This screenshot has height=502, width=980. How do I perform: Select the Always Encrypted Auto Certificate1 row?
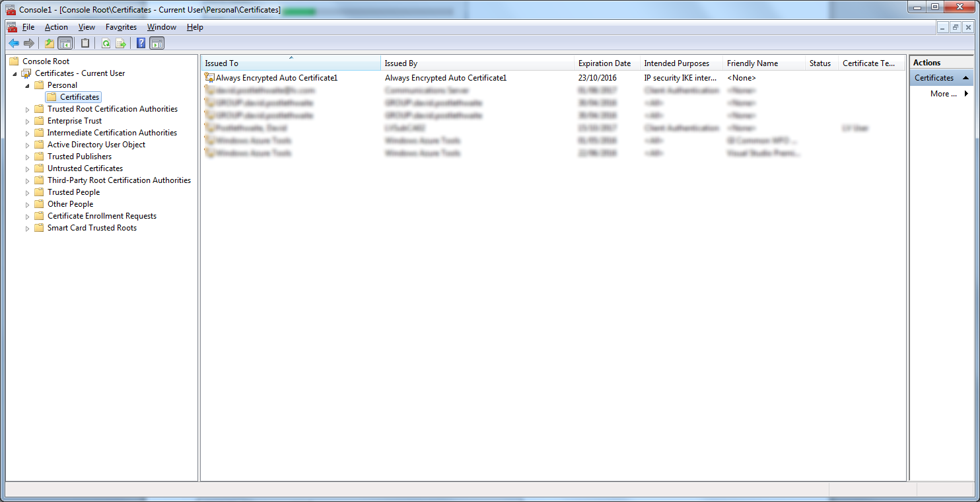coord(553,78)
